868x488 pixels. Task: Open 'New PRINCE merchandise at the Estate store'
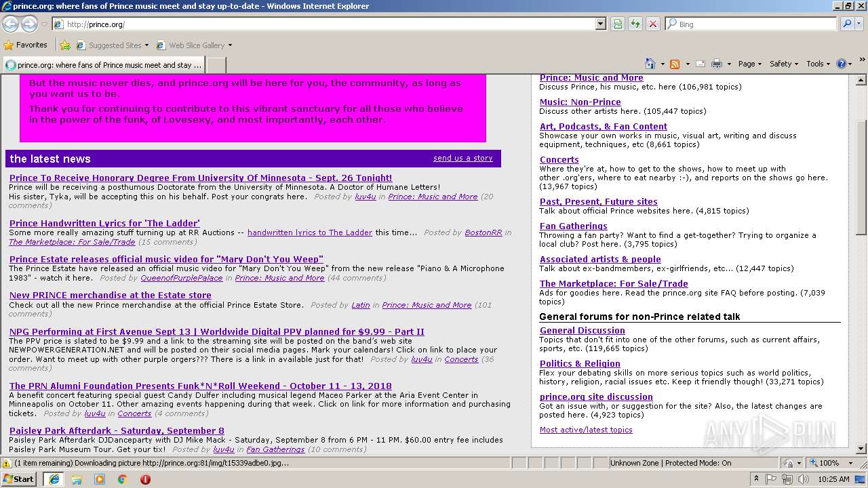(x=111, y=296)
